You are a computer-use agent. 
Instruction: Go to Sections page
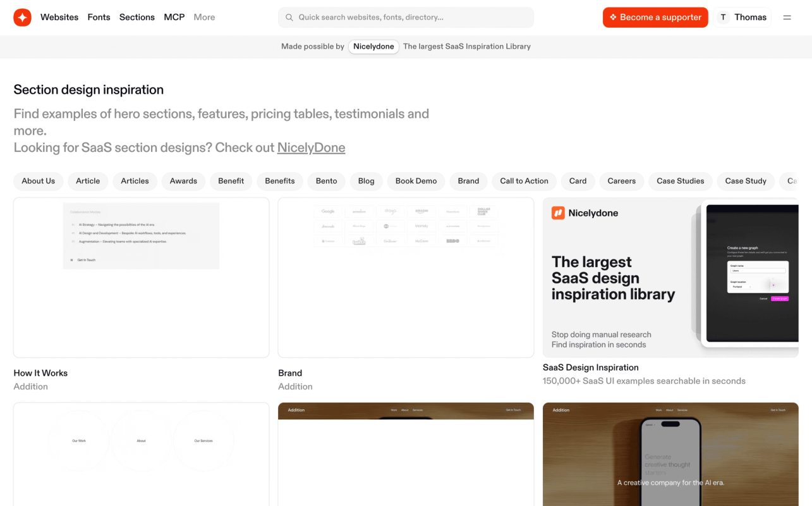(x=137, y=17)
